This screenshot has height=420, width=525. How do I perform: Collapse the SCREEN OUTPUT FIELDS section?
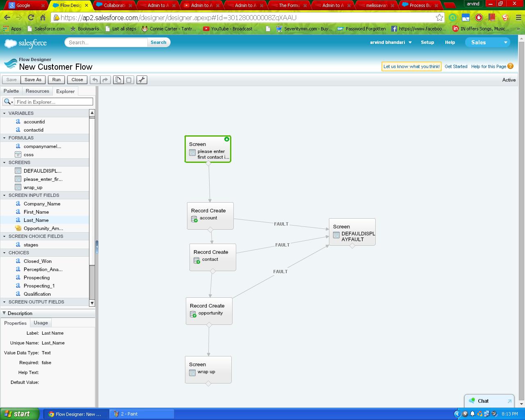(x=5, y=302)
